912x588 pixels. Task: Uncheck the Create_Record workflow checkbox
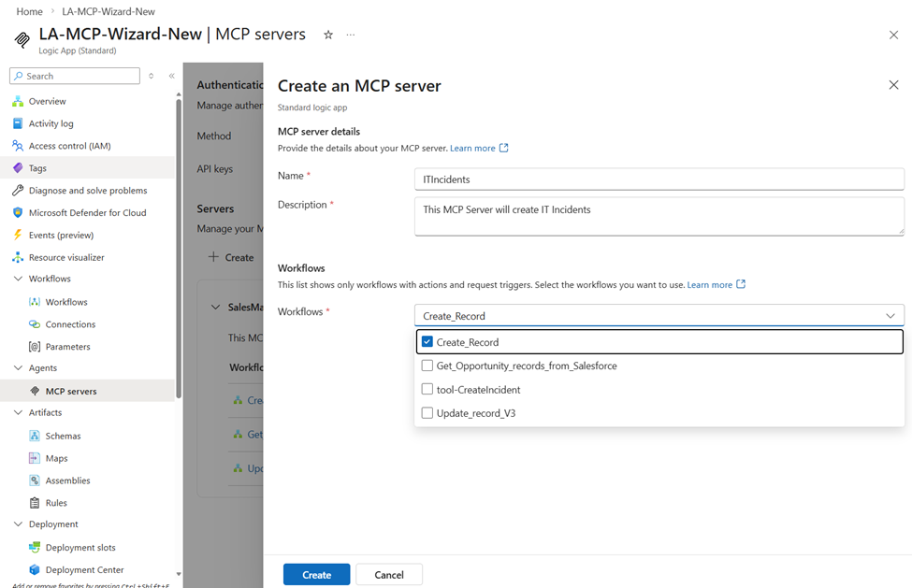(427, 341)
